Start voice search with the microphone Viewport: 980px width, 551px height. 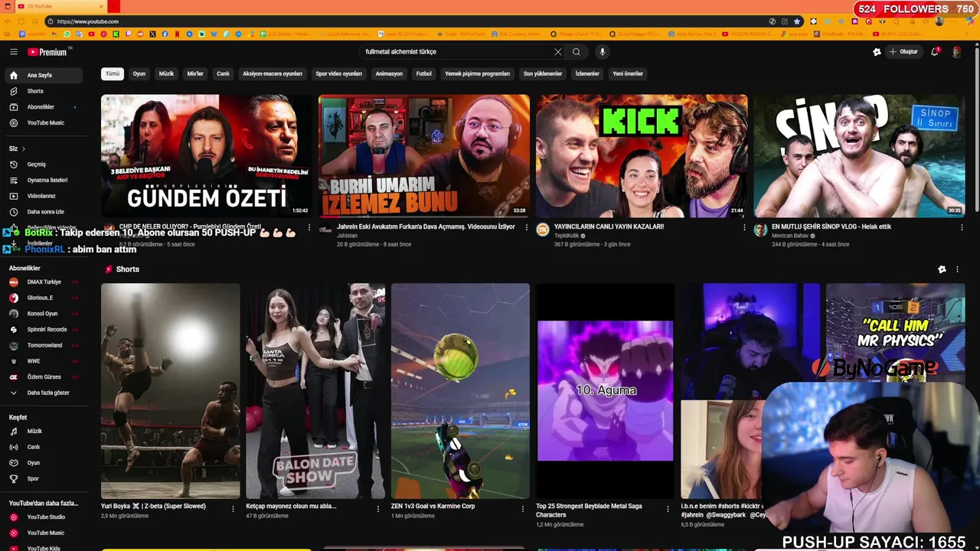[603, 52]
